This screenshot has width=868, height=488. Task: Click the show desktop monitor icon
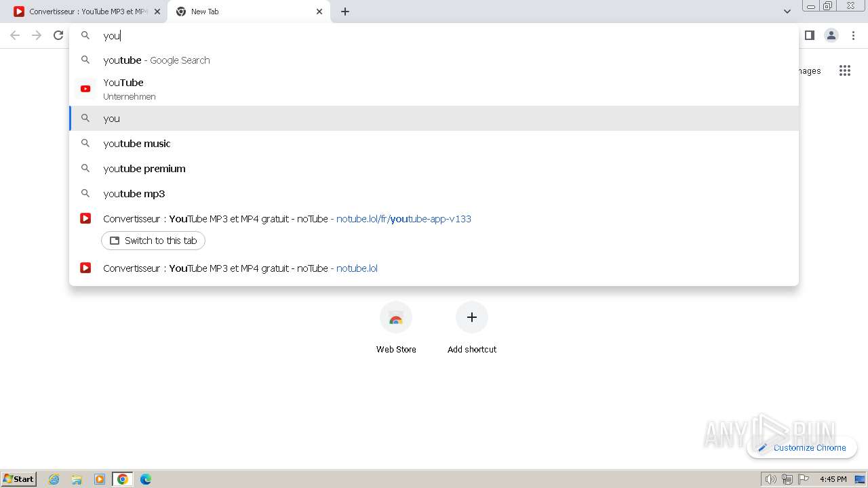[x=860, y=479]
